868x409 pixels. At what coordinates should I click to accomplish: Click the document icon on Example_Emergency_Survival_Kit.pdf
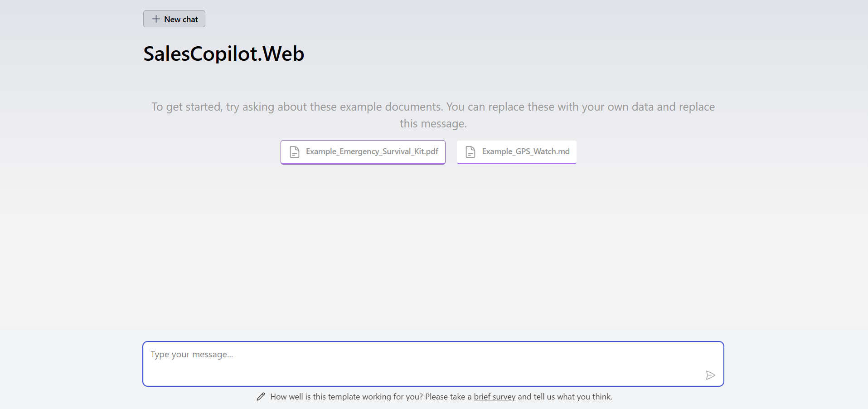pyautogui.click(x=295, y=152)
